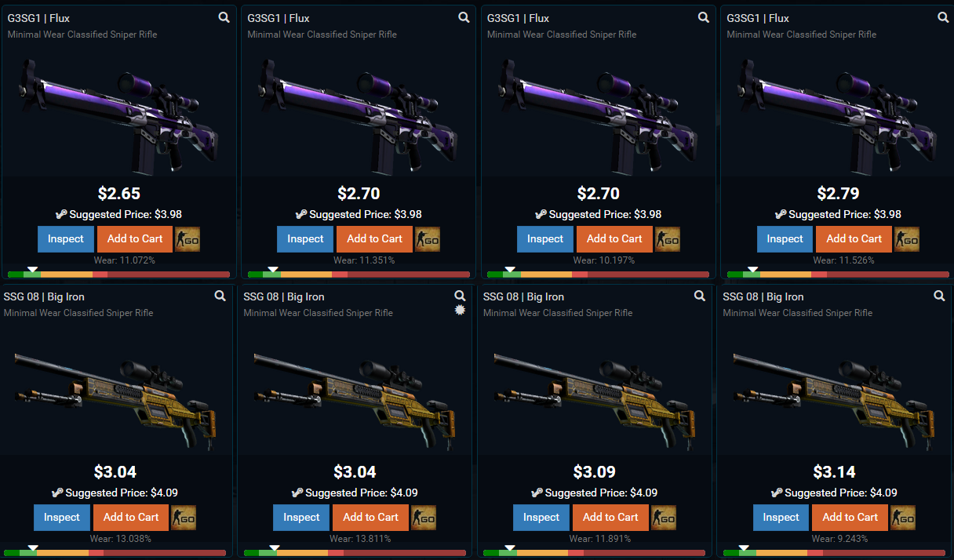The width and height of the screenshot is (954, 560).
Task: Open G3SG1 | Flux title on $2.65 card
Action: [38, 18]
